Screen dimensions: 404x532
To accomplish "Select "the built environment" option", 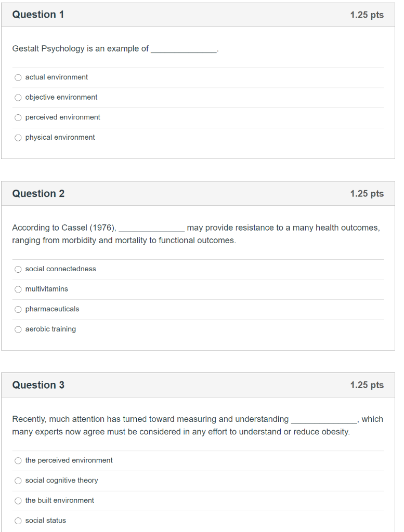I will tap(18, 500).
